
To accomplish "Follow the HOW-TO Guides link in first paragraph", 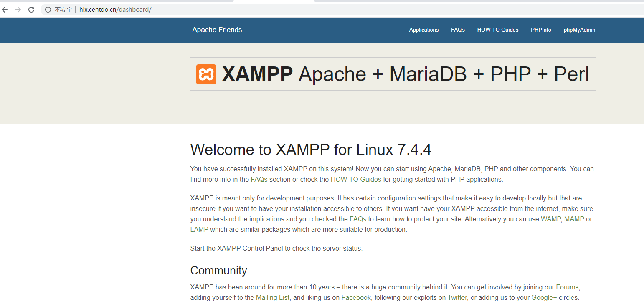I will pyautogui.click(x=356, y=179).
